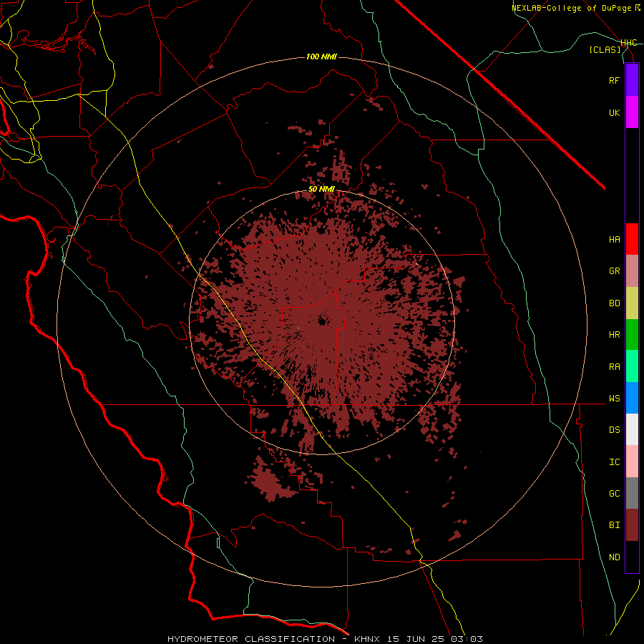The image size is (644, 644).
Task: Click the ND black legend swatch
Action: point(632,557)
